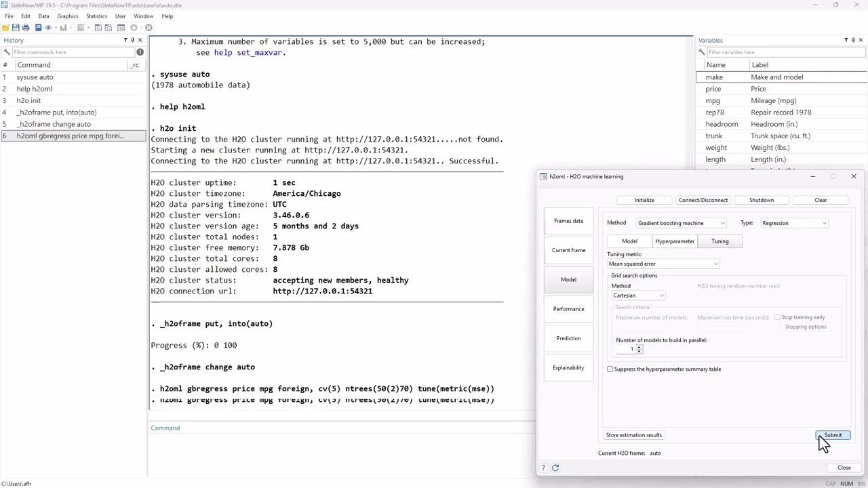
Task: Open the Log notebook icon
Action: [x=38, y=28]
